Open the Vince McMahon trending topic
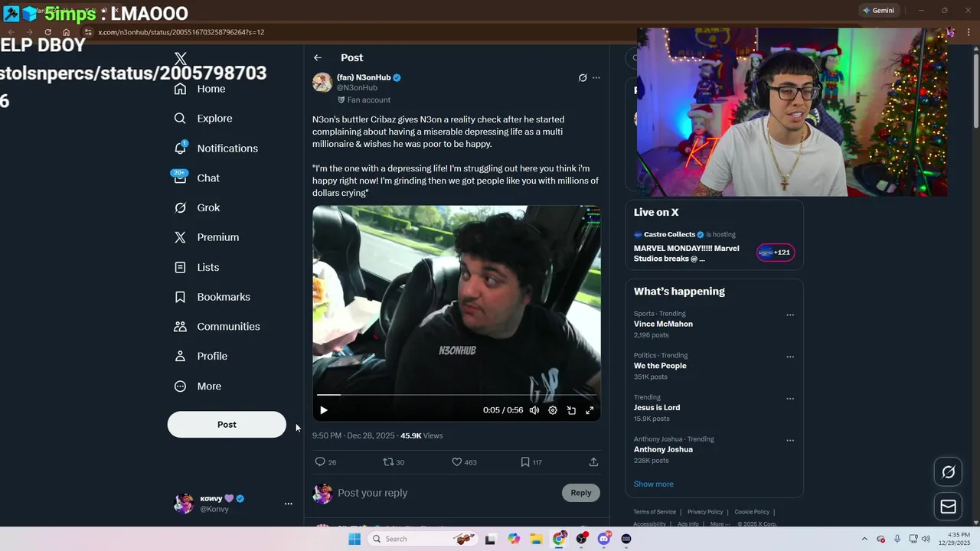Image resolution: width=980 pixels, height=551 pixels. click(x=663, y=324)
